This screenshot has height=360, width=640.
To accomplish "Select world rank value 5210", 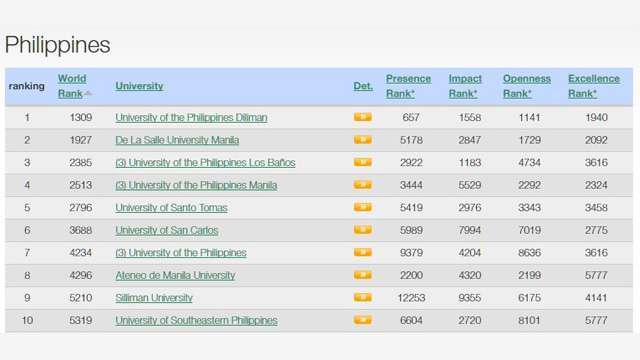I will click(x=80, y=298).
